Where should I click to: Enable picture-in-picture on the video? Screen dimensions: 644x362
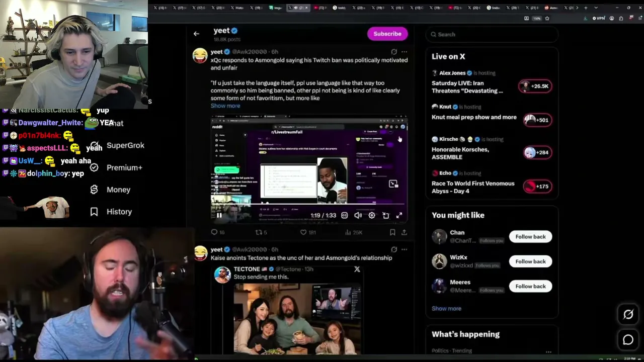[393, 184]
